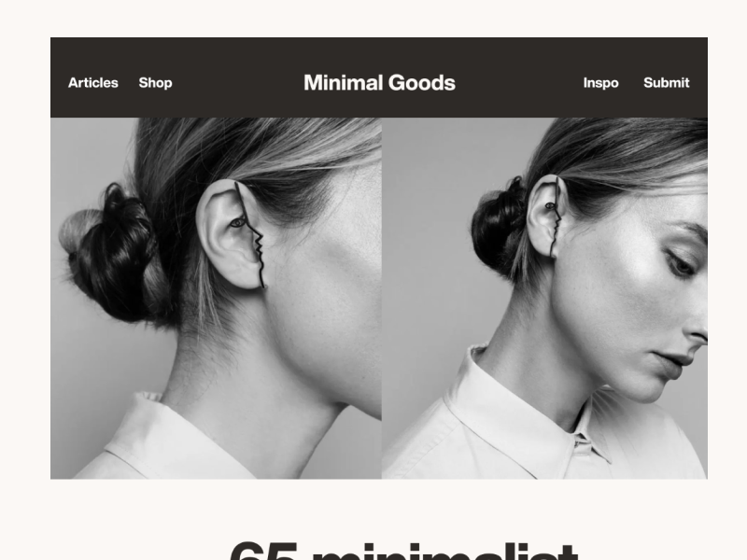This screenshot has height=560, width=747.
Task: Go to the Shop section
Action: 155,83
